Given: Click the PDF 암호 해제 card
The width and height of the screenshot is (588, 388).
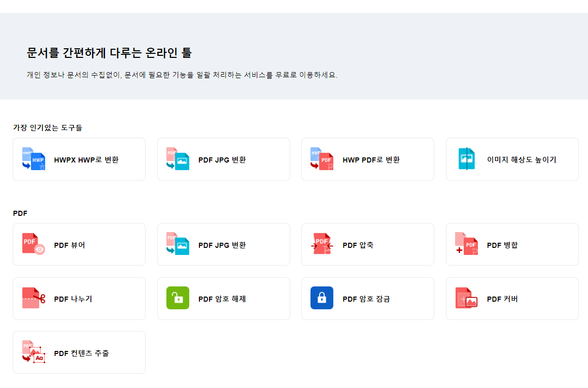Looking at the screenshot, I should 223,298.
